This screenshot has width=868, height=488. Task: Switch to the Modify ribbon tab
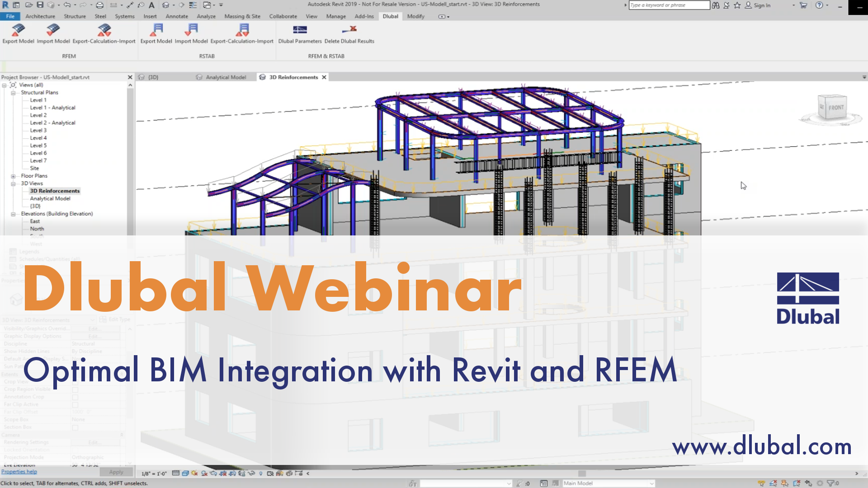415,16
